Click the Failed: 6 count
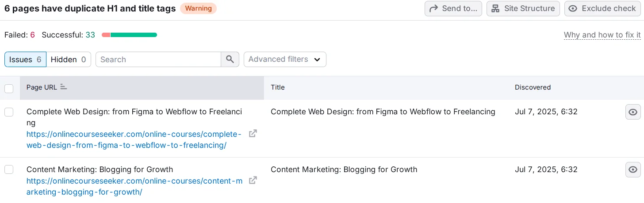 19,35
